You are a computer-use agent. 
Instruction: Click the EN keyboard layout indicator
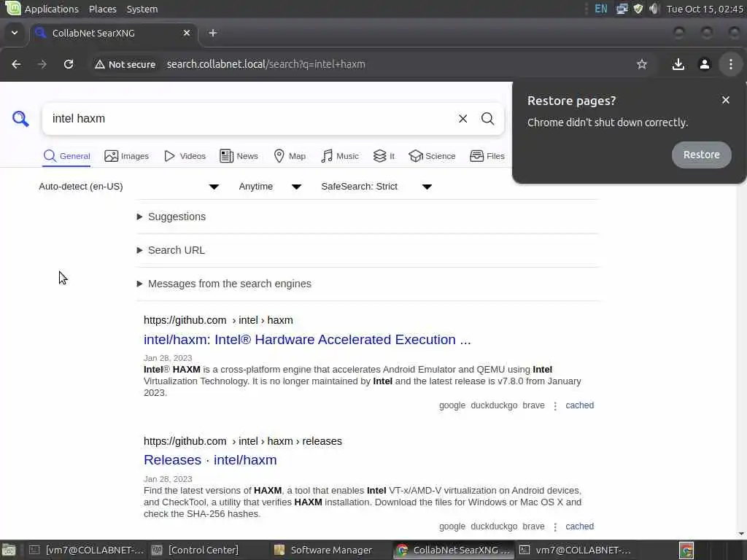(601, 9)
